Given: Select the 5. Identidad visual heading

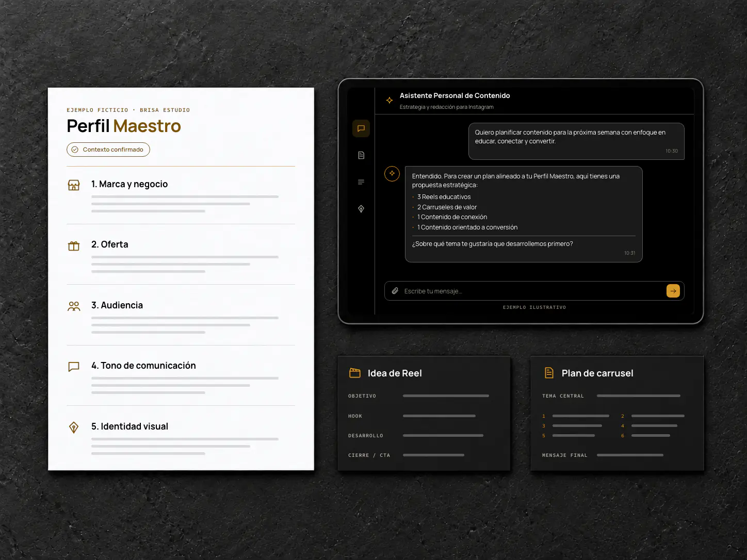Looking at the screenshot, I should (129, 426).
